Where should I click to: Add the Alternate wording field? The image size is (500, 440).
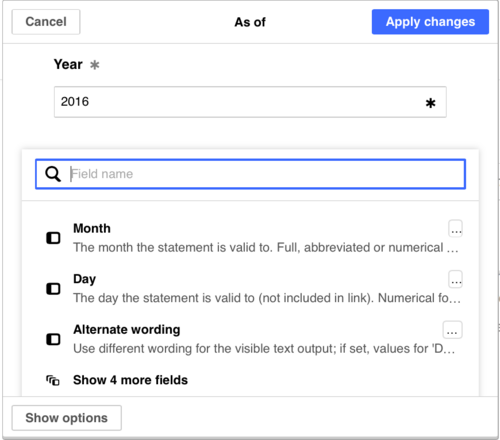(x=250, y=339)
